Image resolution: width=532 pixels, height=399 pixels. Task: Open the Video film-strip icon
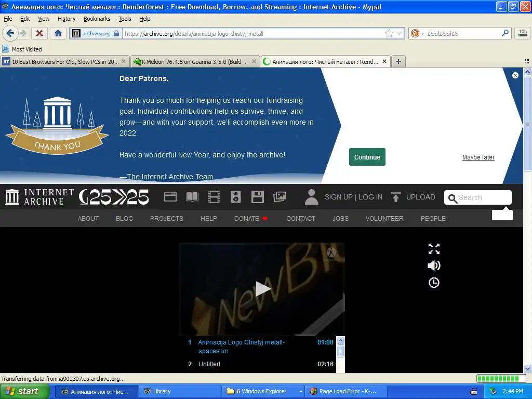click(x=214, y=197)
